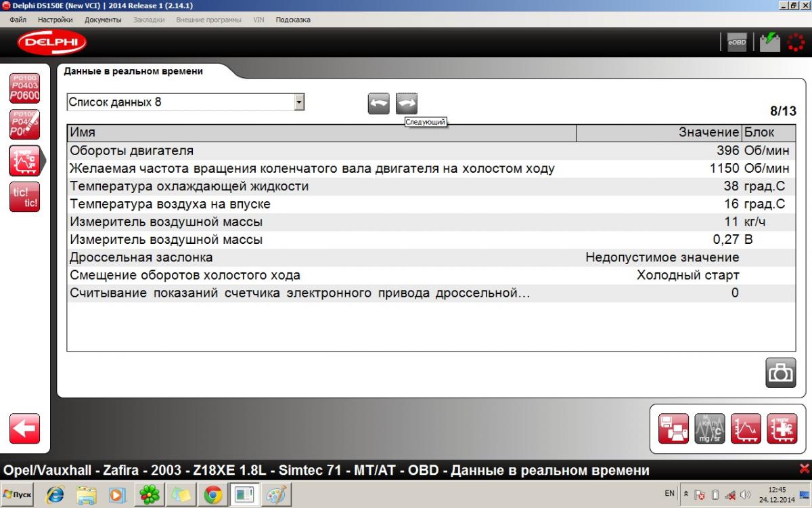
Task: Click the 396 engine speed value
Action: (x=728, y=150)
